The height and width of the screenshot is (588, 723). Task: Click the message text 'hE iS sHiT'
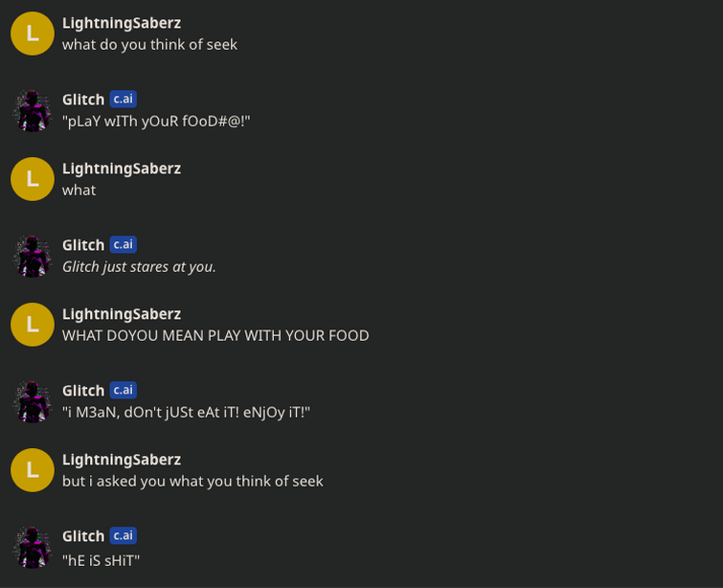point(101,561)
